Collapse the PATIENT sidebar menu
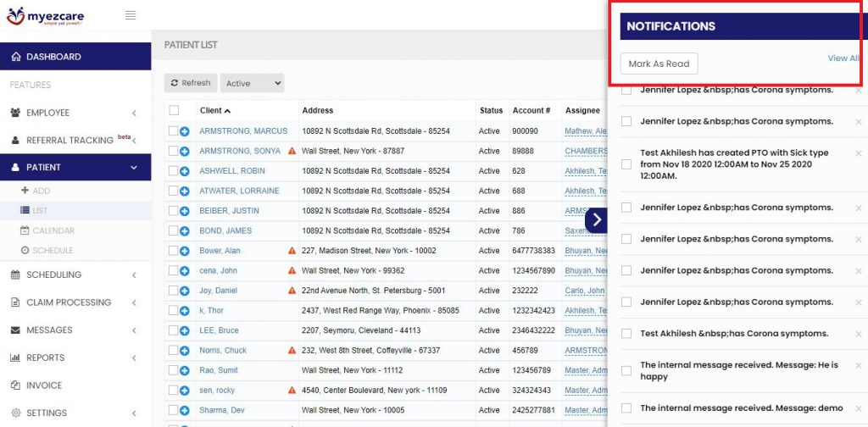Image resolution: width=868 pixels, height=427 pixels. point(75,167)
